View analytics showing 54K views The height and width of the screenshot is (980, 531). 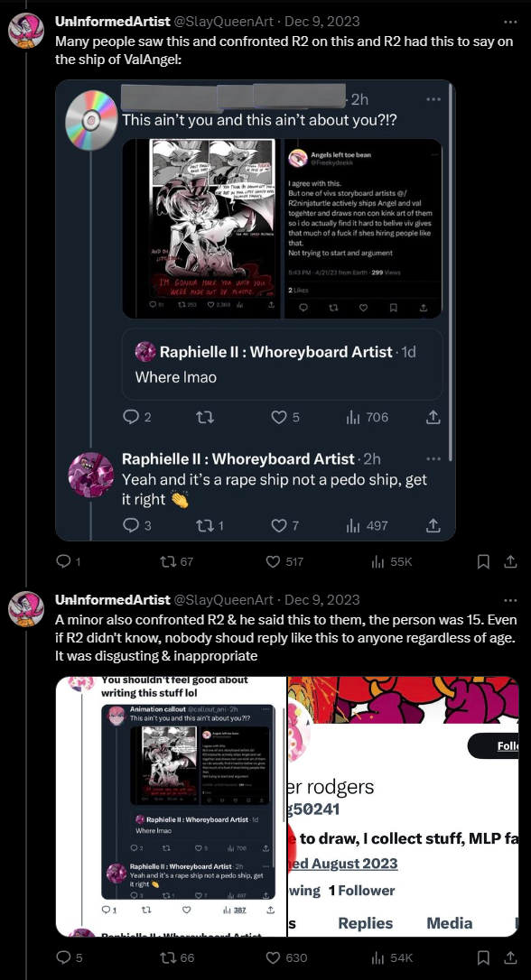[392, 957]
